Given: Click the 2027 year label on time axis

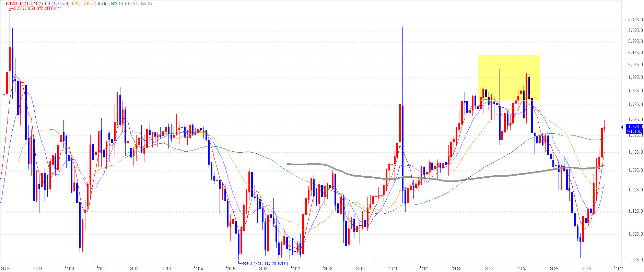Looking at the screenshot, I should (x=619, y=269).
